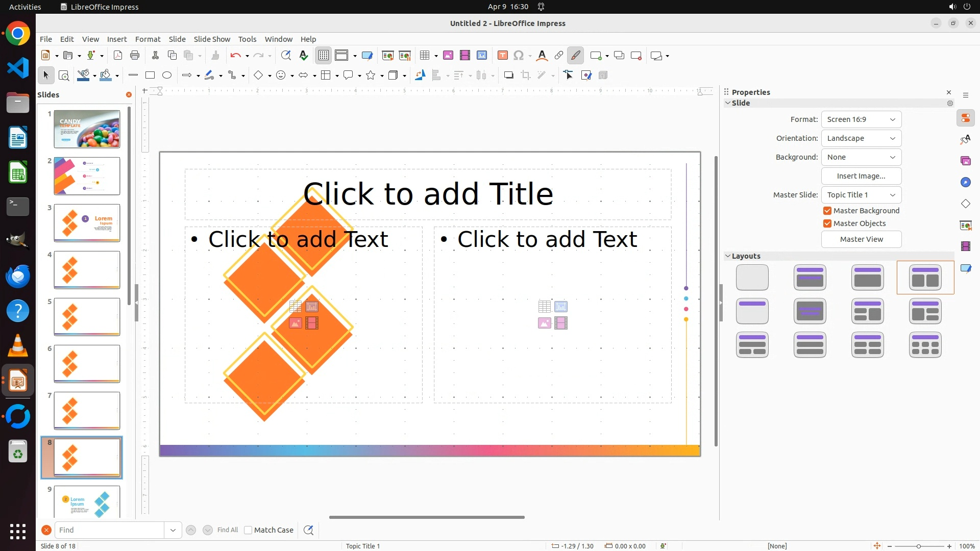This screenshot has width=980, height=551.
Task: Open the Format menu
Action: [148, 39]
